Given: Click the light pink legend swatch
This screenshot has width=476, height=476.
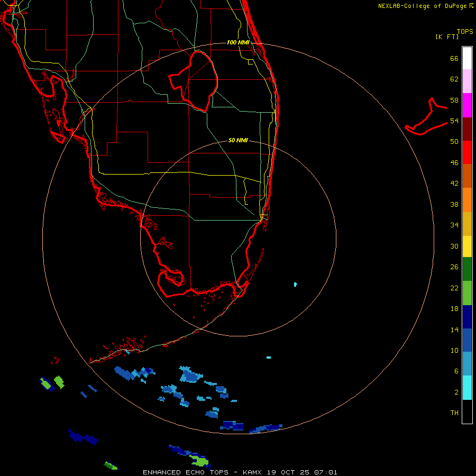Looking at the screenshot, I should click(467, 81).
